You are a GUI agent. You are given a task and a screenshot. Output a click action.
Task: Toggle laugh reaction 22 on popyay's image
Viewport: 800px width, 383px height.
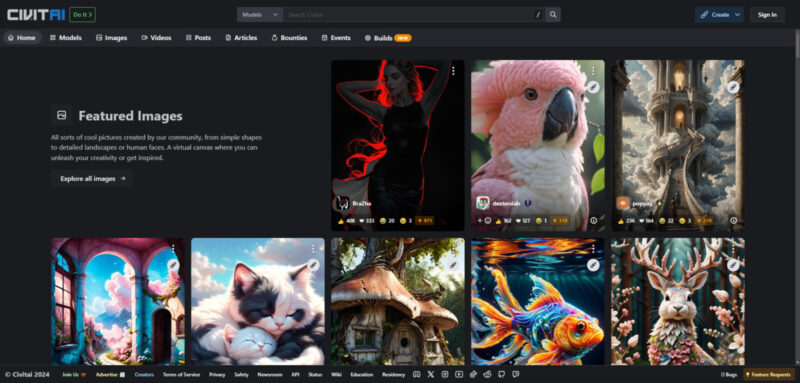point(666,221)
